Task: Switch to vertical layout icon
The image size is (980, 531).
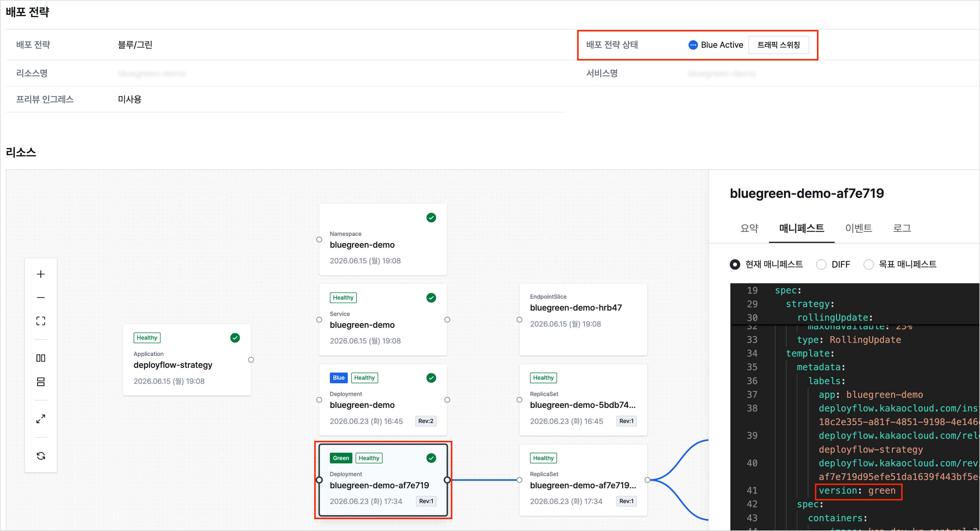Action: 41,381
